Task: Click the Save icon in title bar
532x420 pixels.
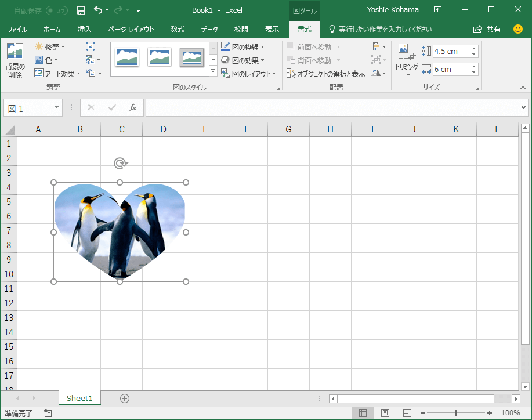Action: coord(81,10)
